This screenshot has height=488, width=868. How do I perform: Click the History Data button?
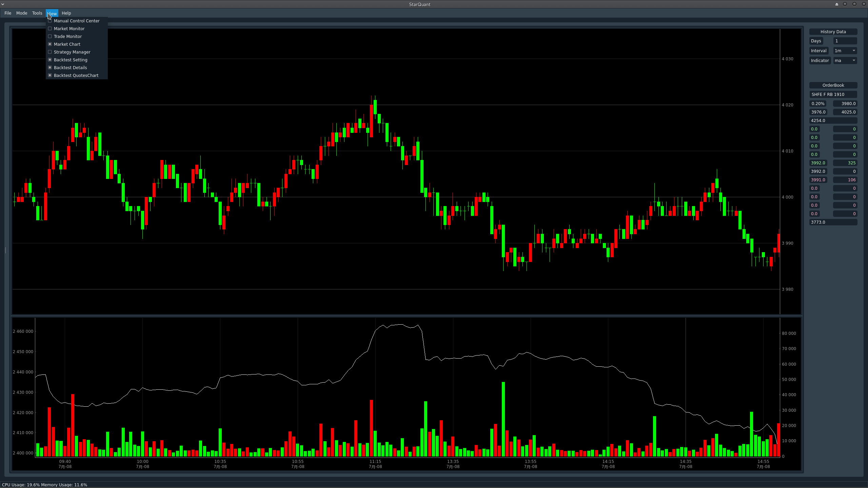click(x=833, y=32)
